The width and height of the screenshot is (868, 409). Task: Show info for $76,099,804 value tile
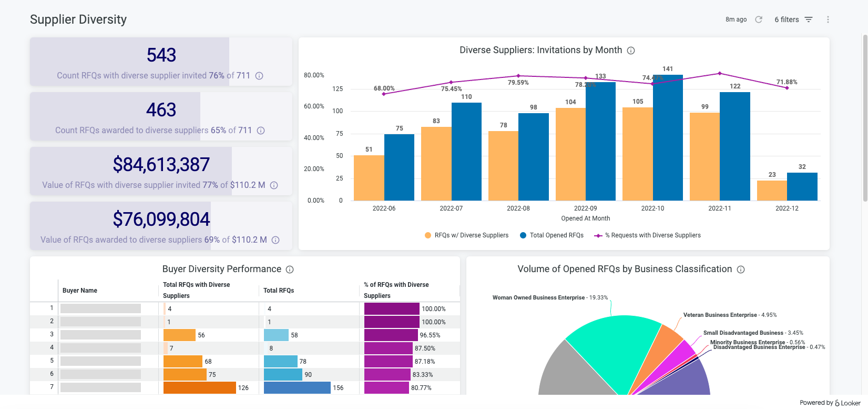(x=275, y=240)
